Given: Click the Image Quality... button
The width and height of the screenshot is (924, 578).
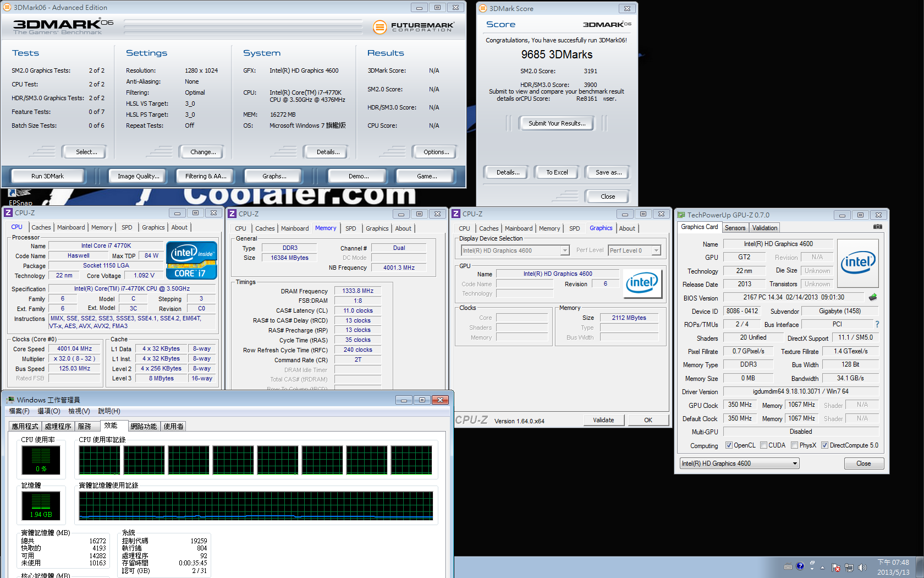Looking at the screenshot, I should (x=139, y=176).
